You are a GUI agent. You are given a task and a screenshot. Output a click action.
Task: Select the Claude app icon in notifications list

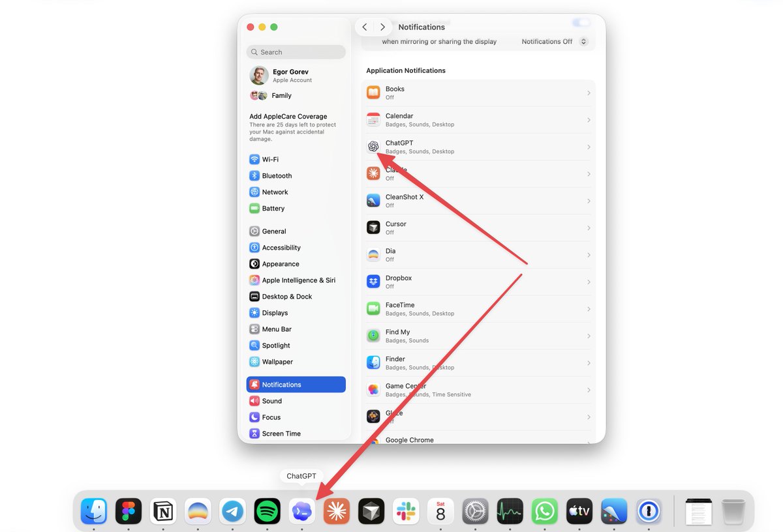click(x=373, y=173)
